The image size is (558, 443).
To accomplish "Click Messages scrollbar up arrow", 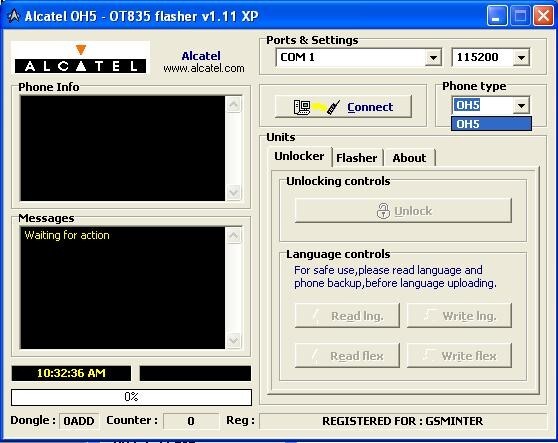I will point(234,236).
